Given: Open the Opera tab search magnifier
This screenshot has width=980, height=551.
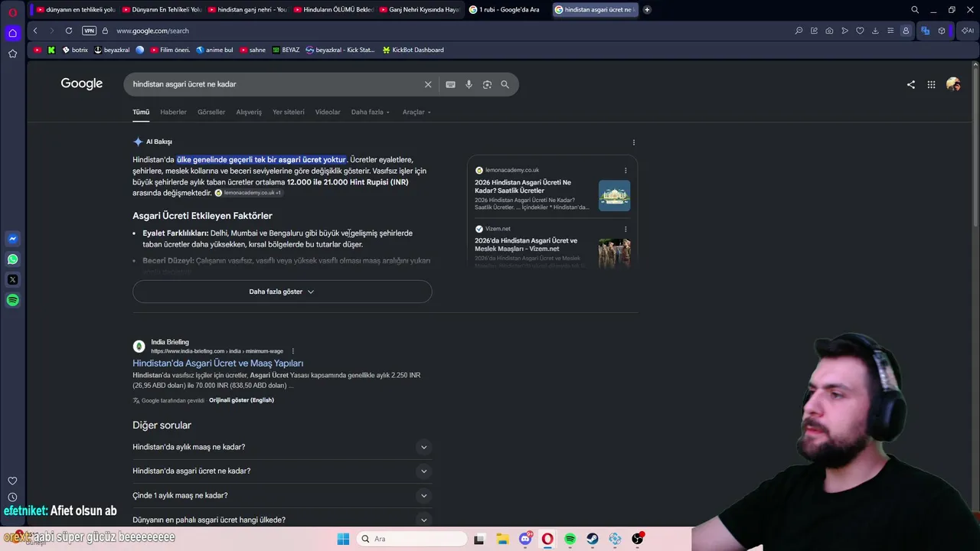Looking at the screenshot, I should pos(915,10).
